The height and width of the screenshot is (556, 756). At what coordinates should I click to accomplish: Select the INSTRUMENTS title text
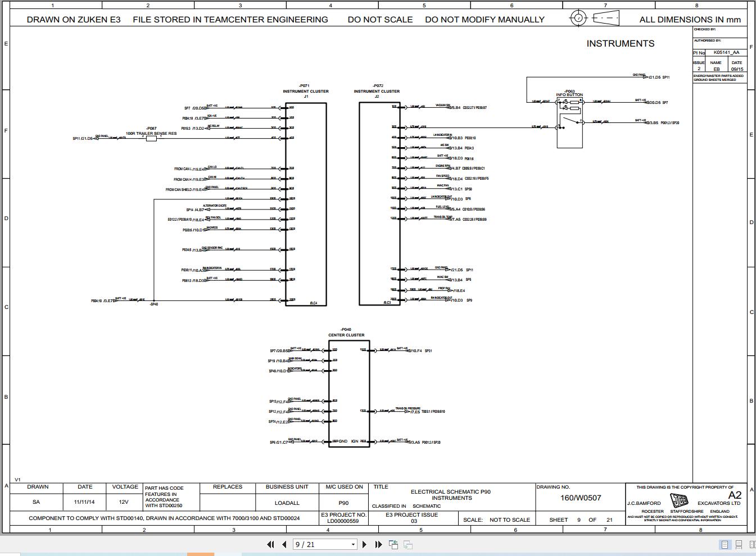[x=620, y=43]
